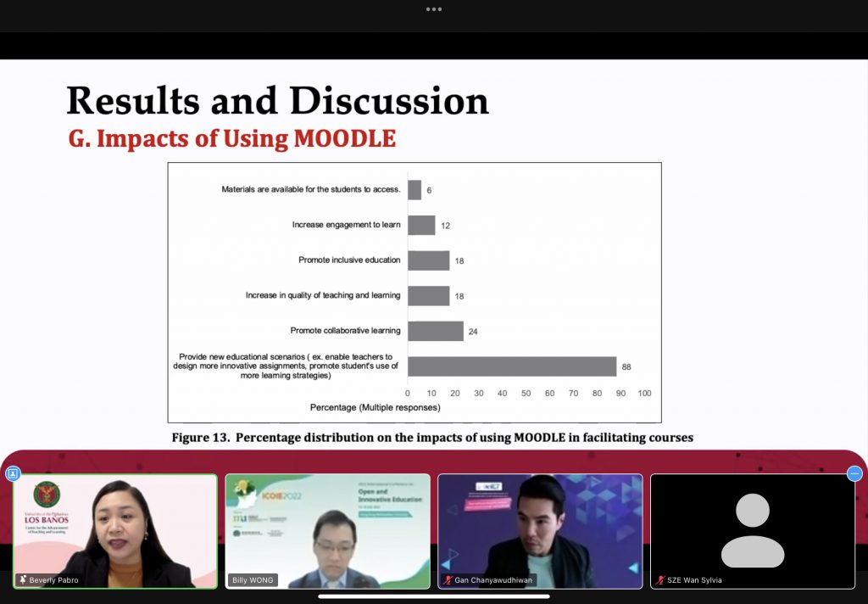Click the UP Los Baños seal logo
This screenshot has height=604, width=868.
point(47,495)
